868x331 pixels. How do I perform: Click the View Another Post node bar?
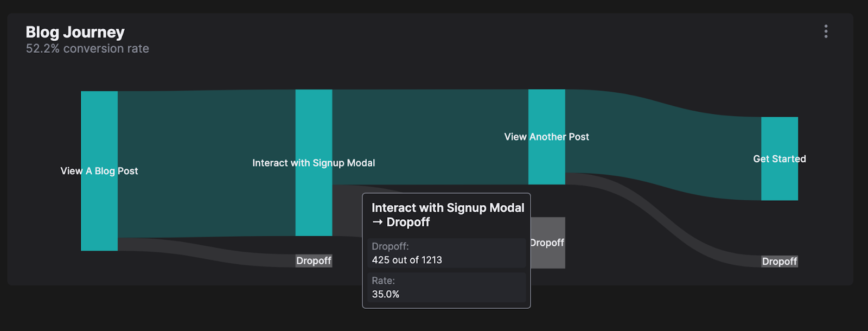(x=547, y=163)
